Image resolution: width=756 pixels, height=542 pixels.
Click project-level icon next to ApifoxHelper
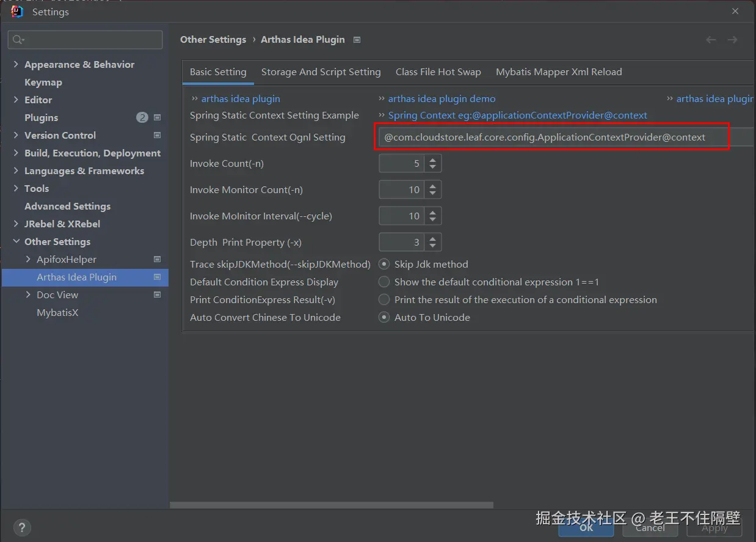click(157, 259)
